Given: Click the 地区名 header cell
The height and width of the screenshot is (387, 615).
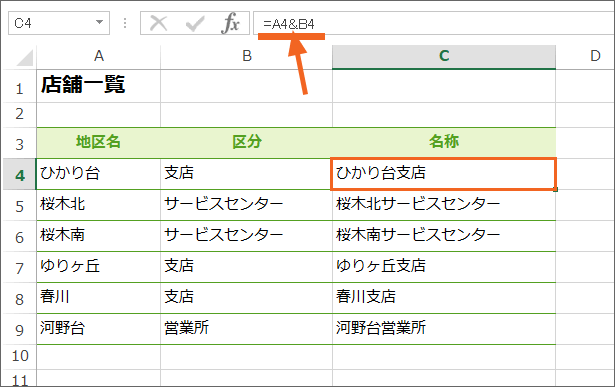Looking at the screenshot, I should pyautogui.click(x=98, y=143).
